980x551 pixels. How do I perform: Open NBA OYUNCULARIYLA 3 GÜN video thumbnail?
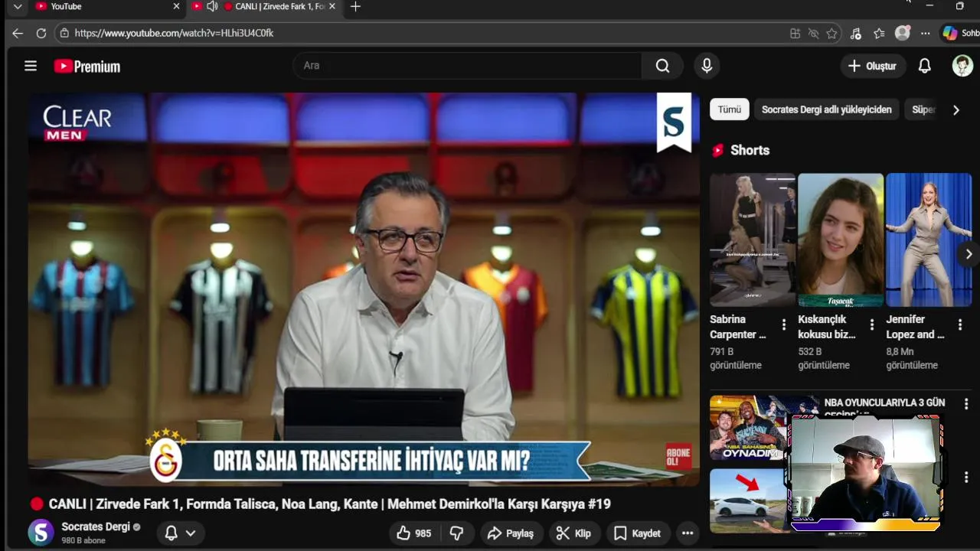coord(749,427)
